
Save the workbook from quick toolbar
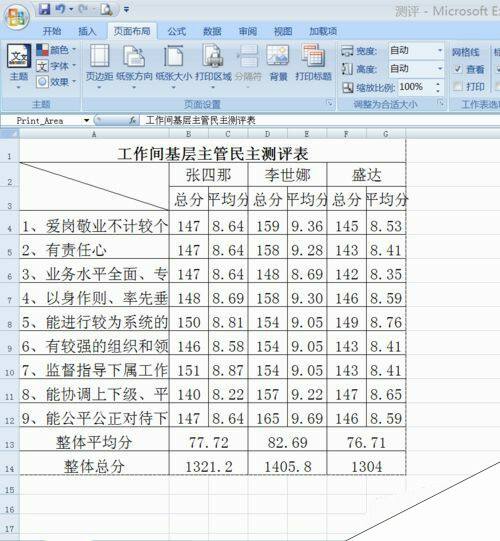click(44, 9)
